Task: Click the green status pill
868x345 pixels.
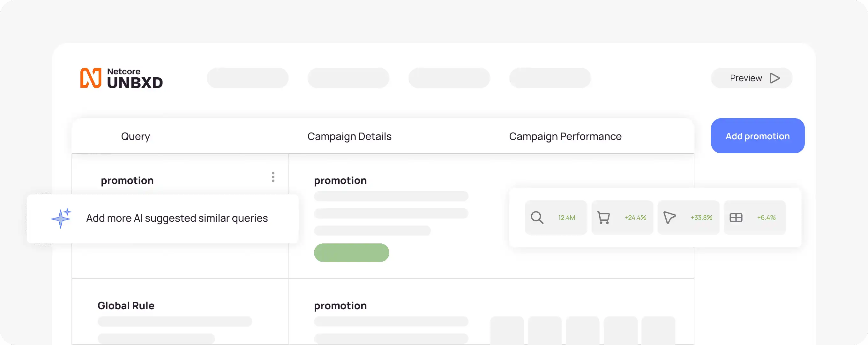Action: coord(351,253)
